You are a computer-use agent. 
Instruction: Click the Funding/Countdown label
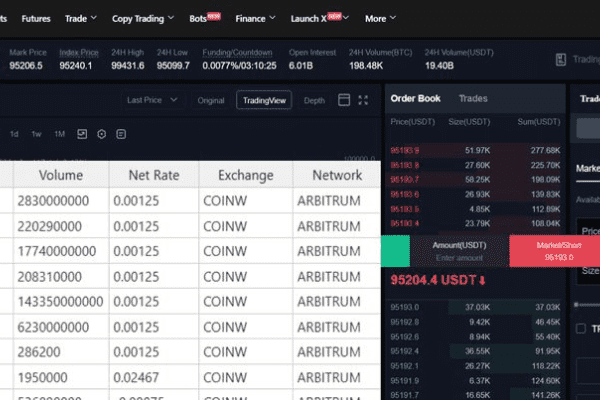[x=237, y=52]
